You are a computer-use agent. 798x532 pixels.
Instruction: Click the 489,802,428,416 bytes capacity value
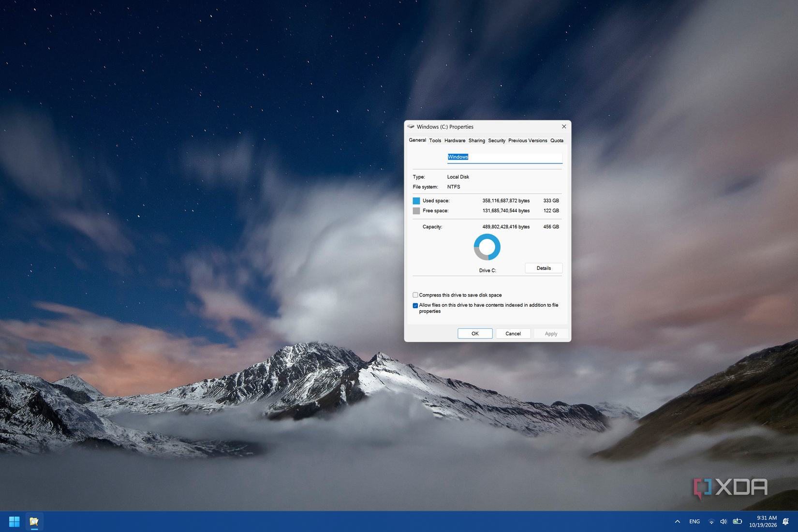[506, 227]
